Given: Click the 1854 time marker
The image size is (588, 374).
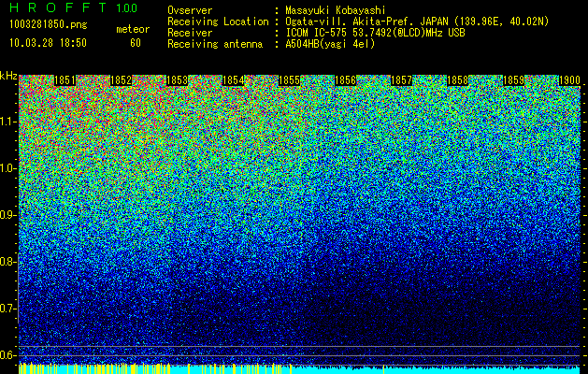Looking at the screenshot, I should coord(234,80).
